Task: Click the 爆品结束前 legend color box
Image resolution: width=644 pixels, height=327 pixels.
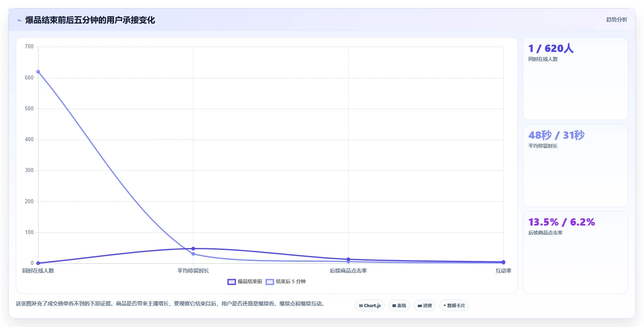Action: [x=232, y=282]
